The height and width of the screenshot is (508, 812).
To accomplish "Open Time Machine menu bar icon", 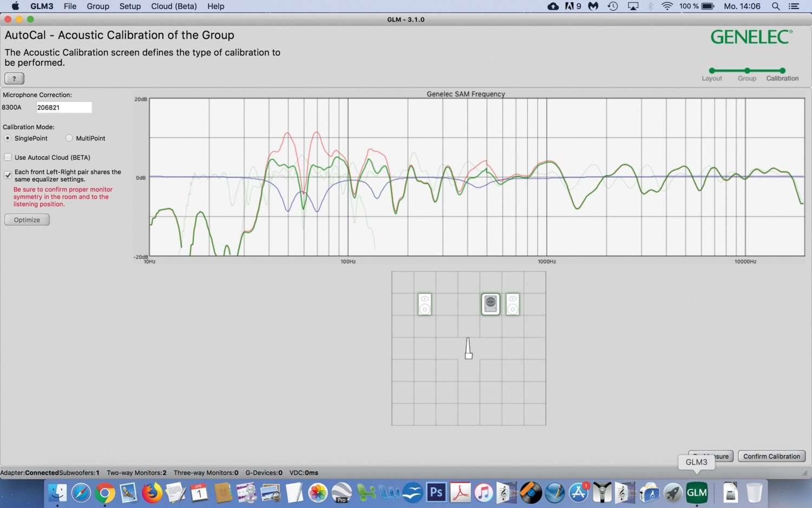I will (613, 6).
